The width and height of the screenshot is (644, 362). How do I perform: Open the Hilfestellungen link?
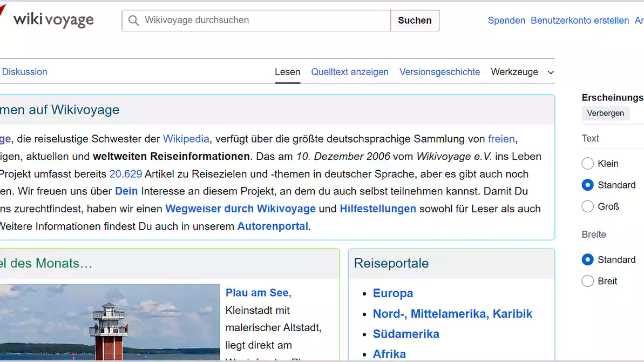tap(378, 209)
